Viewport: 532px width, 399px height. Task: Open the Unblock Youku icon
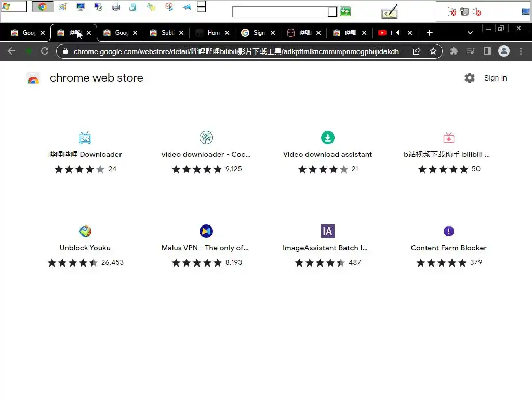point(85,231)
